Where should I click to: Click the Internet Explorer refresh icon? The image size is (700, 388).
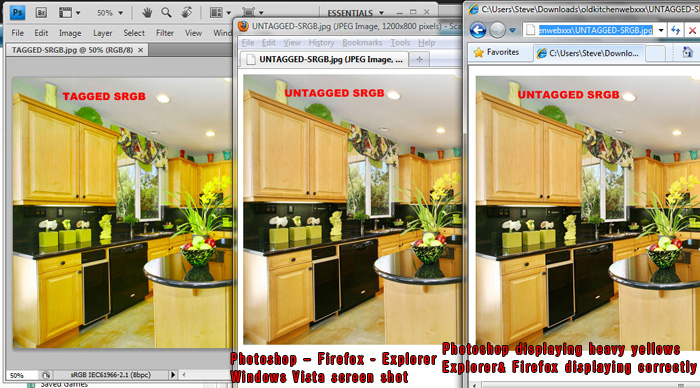[675, 30]
